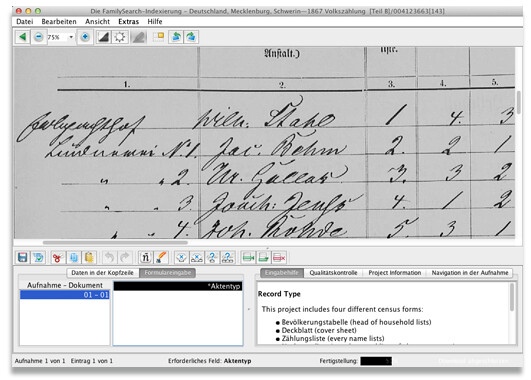
Task: Click the image horizontal scrollbar
Action: (x=115, y=242)
